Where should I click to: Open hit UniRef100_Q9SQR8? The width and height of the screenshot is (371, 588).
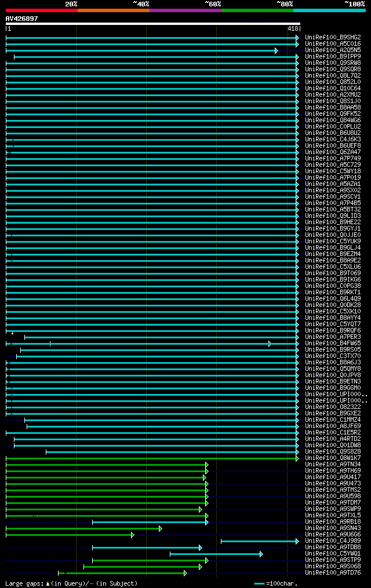pyautogui.click(x=333, y=70)
